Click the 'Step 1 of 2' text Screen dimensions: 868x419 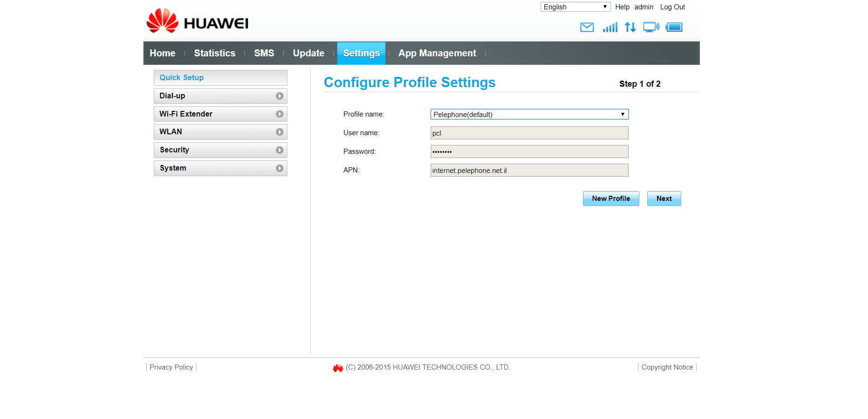click(640, 84)
